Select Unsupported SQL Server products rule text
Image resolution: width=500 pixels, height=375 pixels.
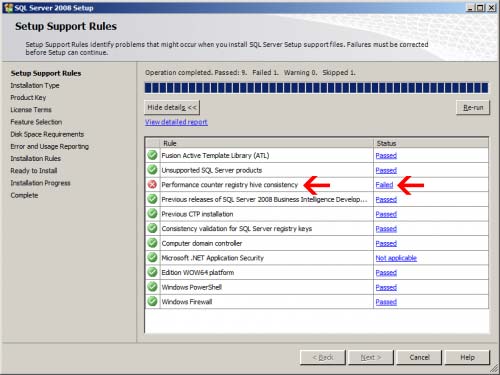[212, 170]
